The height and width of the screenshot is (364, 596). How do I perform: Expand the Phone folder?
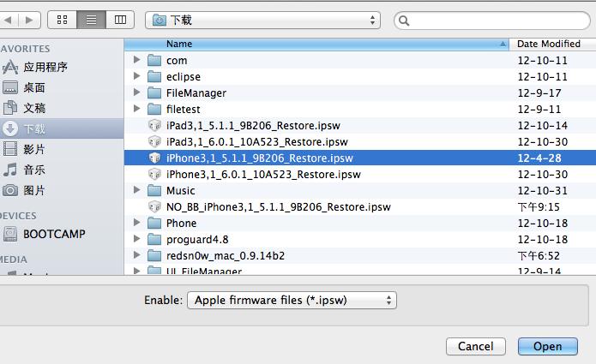pos(137,223)
